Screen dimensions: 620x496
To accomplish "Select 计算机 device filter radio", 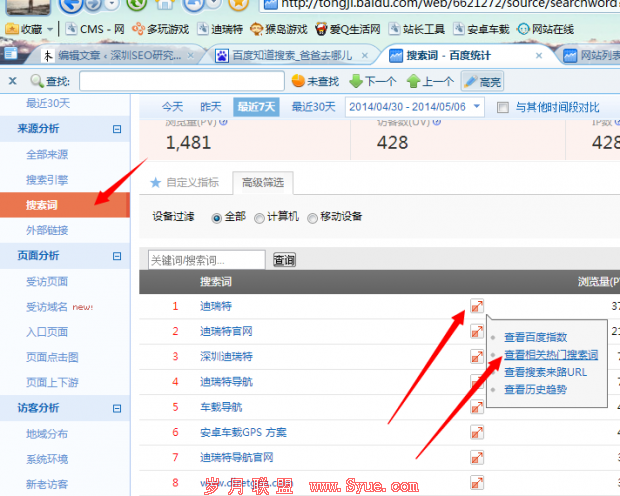I will pos(259,218).
